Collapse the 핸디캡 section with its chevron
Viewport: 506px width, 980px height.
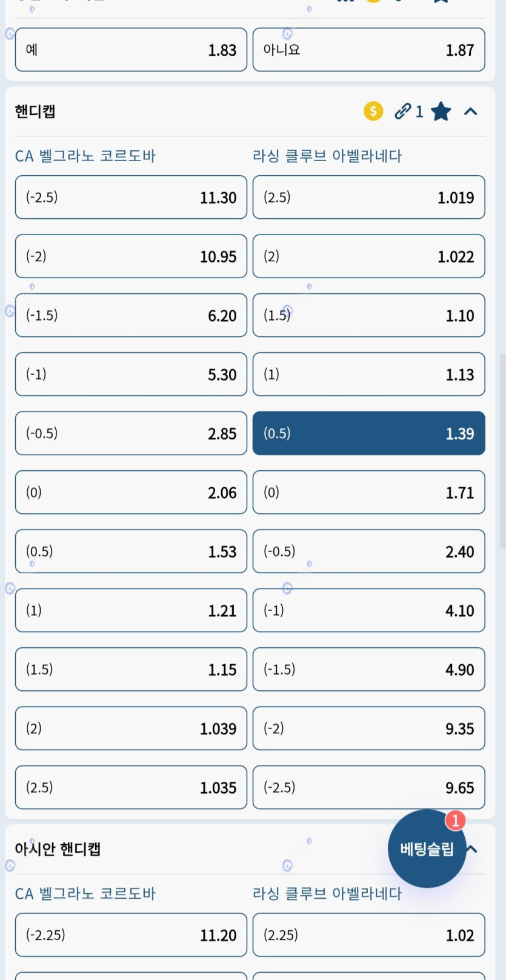[x=471, y=112]
